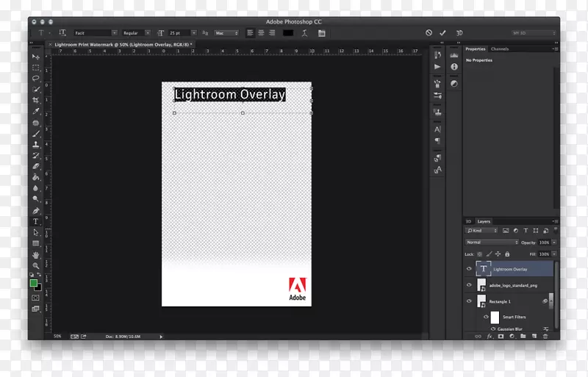Image resolution: width=588 pixels, height=377 pixels.
Task: Open the layer filter Kind dropdown
Action: (481, 231)
